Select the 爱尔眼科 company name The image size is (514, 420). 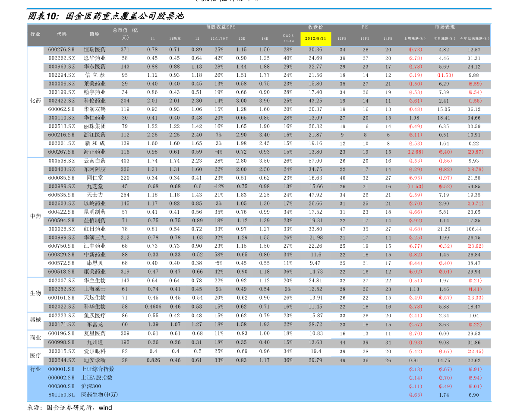click(x=95, y=351)
